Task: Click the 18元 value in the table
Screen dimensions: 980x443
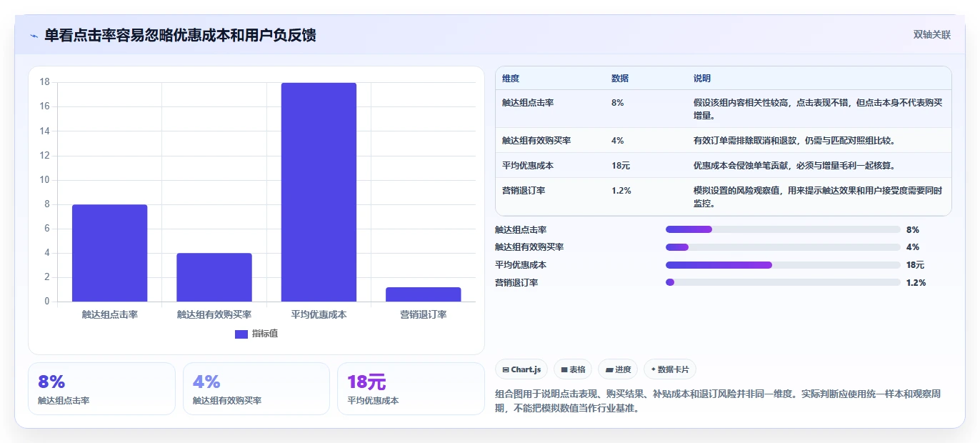Action: coord(621,166)
